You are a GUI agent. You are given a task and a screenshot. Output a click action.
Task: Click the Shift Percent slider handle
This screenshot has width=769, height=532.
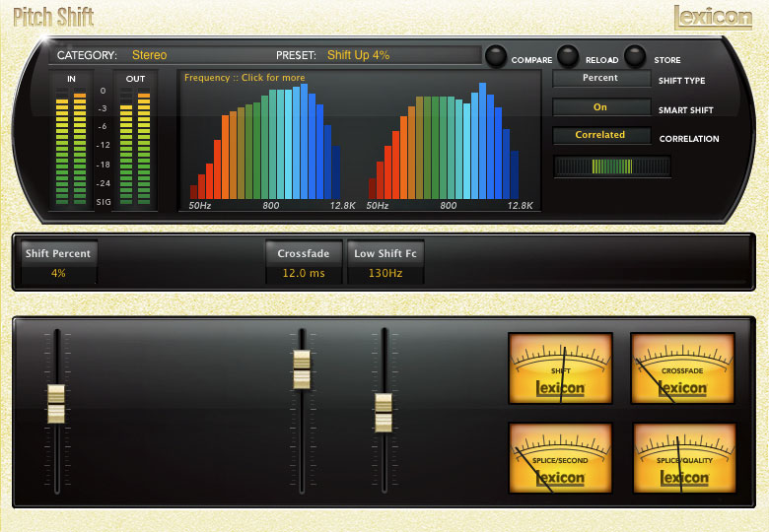click(x=56, y=404)
